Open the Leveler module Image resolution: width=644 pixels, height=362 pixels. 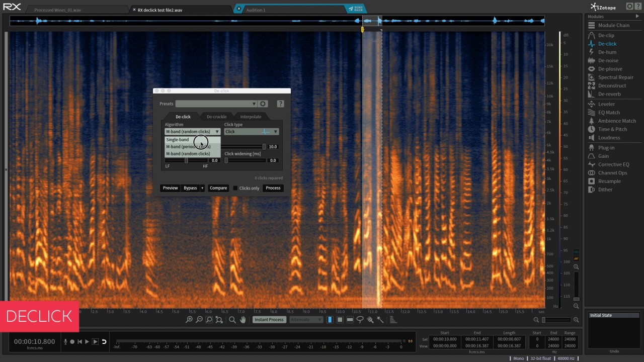coord(606,104)
